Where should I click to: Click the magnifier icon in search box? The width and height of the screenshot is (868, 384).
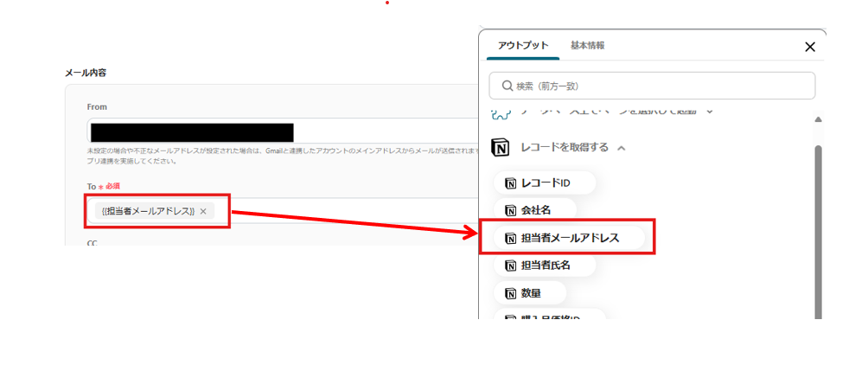click(x=507, y=86)
